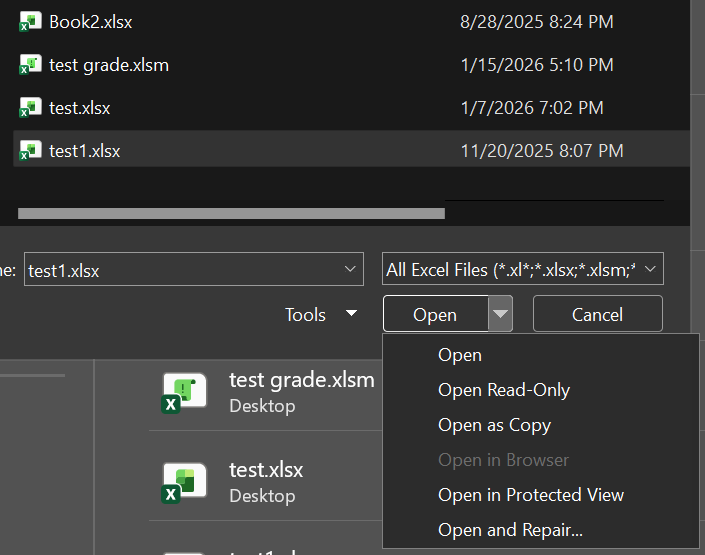
Task: Expand the file name history dropdown
Action: 350,269
